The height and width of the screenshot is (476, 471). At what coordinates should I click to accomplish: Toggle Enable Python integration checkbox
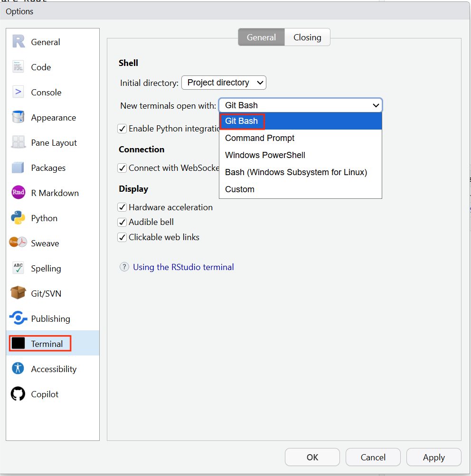(x=122, y=129)
